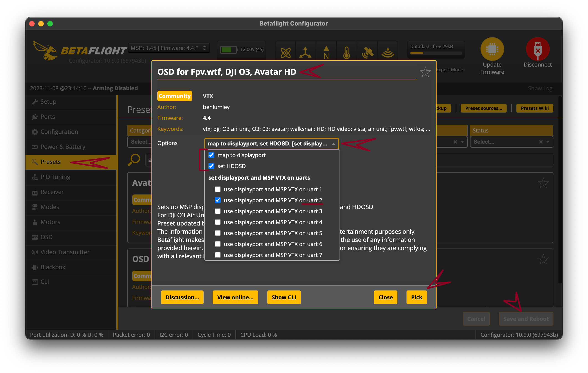Click the Save and Reboot button
This screenshot has height=373, width=588.
point(526,319)
